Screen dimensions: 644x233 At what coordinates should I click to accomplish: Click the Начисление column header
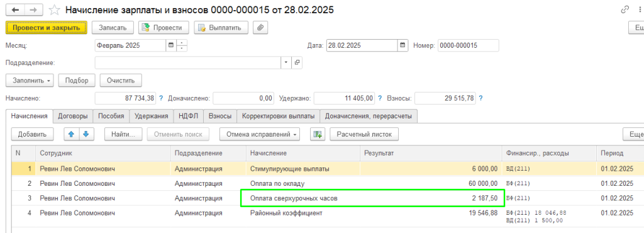point(303,153)
